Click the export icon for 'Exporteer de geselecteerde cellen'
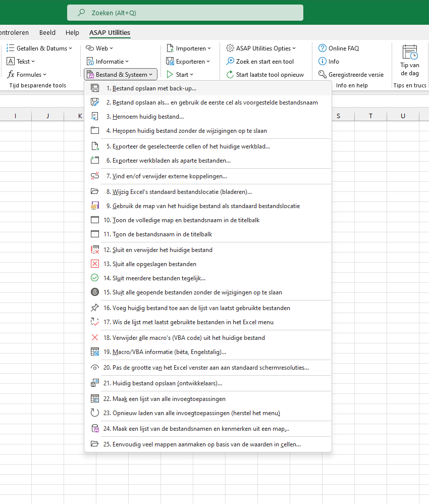The width and height of the screenshot is (429, 504). click(95, 146)
